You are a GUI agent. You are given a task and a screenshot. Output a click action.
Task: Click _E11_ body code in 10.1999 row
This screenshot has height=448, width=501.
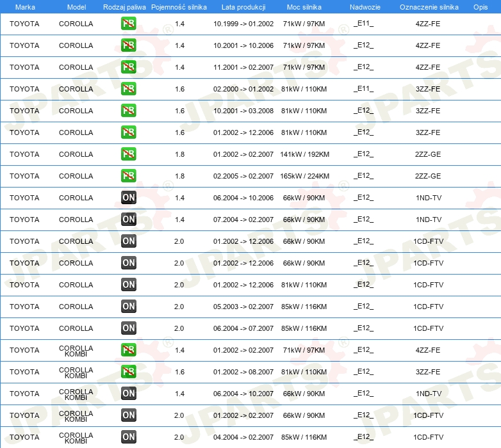364,24
